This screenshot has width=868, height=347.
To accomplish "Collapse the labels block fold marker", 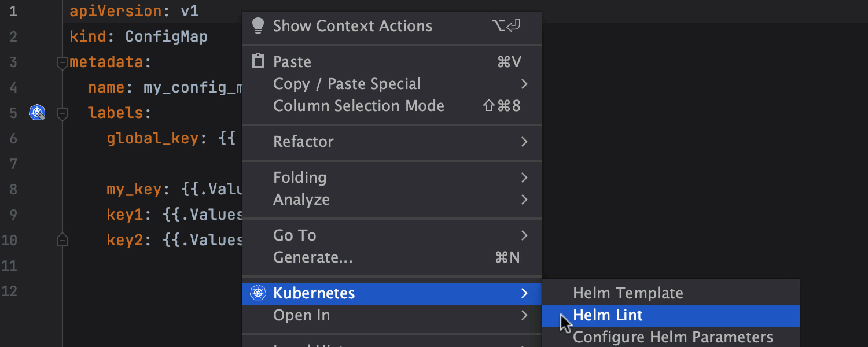I will pyautogui.click(x=62, y=113).
